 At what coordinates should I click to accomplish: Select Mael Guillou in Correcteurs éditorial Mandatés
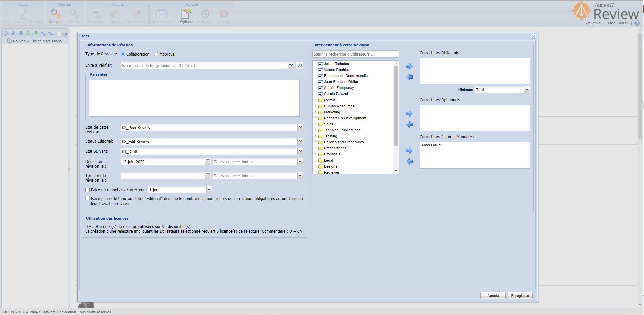[432, 145]
